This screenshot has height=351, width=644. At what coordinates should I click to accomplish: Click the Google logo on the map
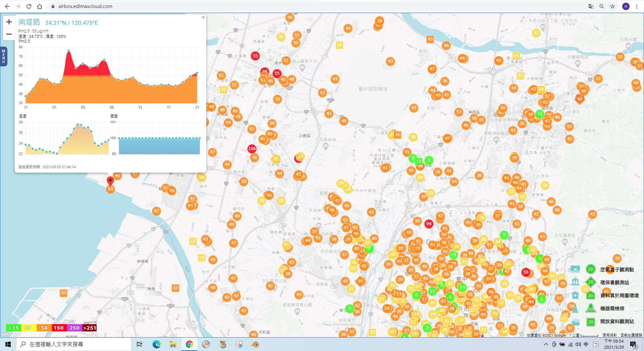11,334
